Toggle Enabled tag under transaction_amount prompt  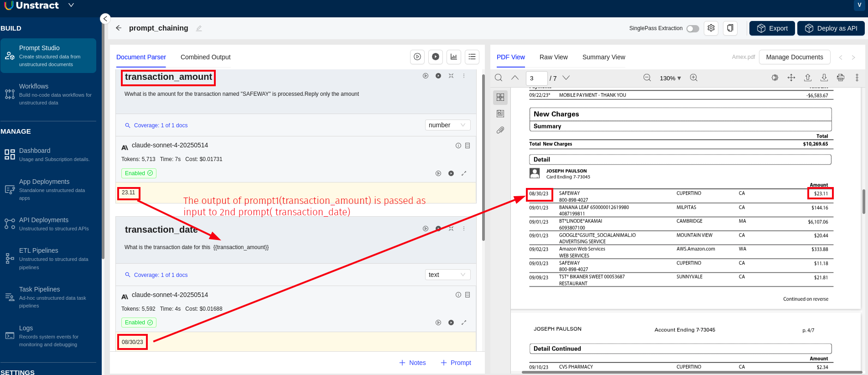pyautogui.click(x=139, y=173)
